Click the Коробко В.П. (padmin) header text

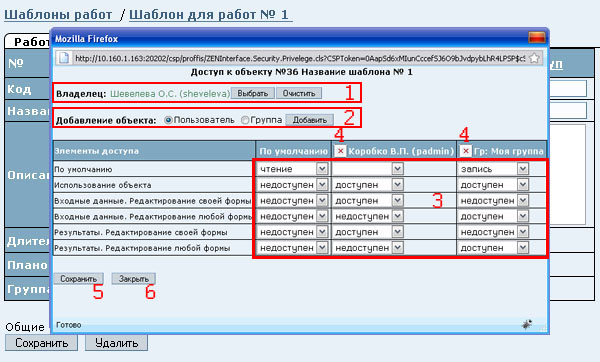click(401, 152)
